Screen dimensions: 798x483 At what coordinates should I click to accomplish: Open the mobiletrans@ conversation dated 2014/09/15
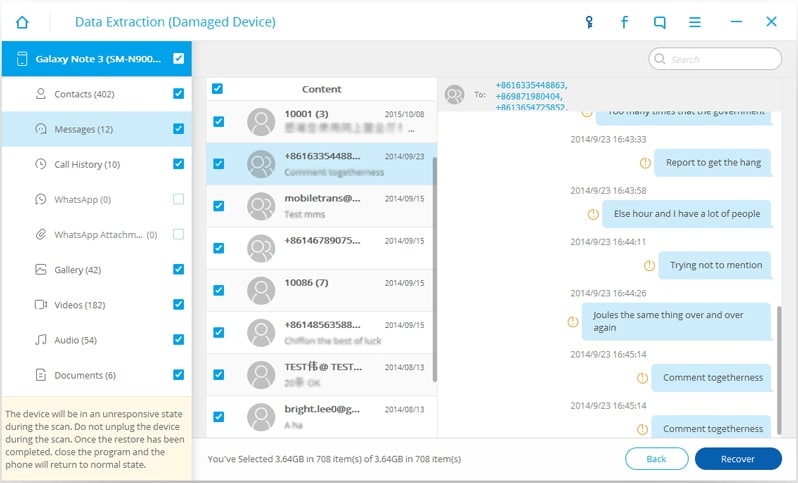point(321,206)
